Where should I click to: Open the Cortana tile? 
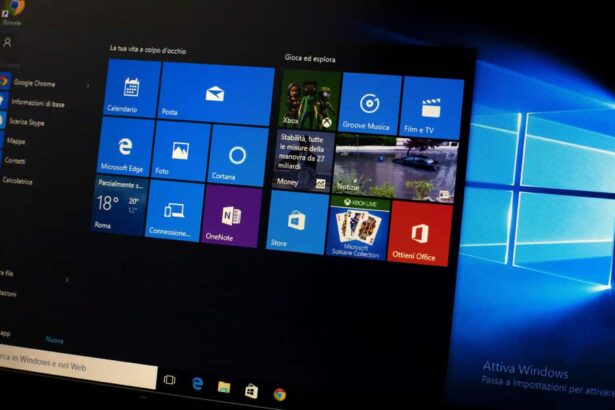237,156
